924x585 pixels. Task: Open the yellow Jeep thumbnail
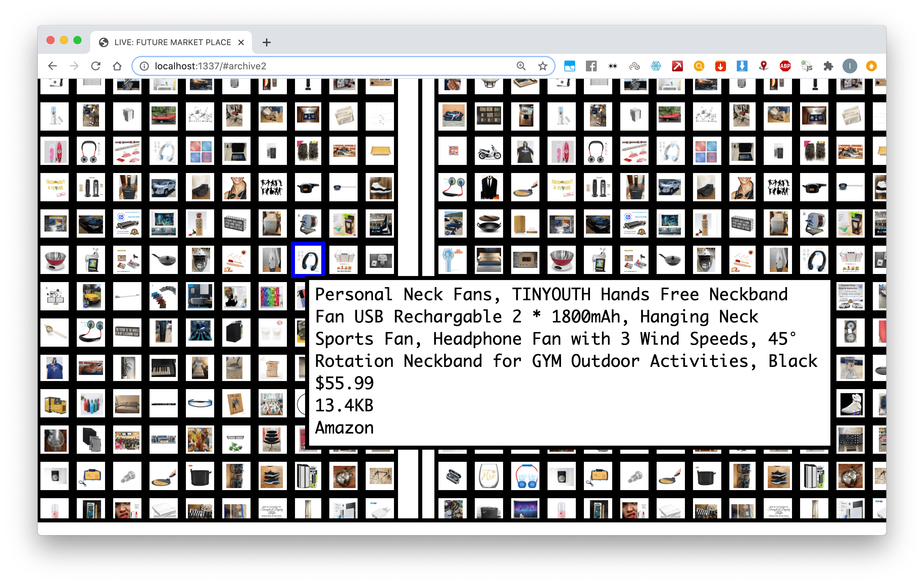[x=91, y=296]
